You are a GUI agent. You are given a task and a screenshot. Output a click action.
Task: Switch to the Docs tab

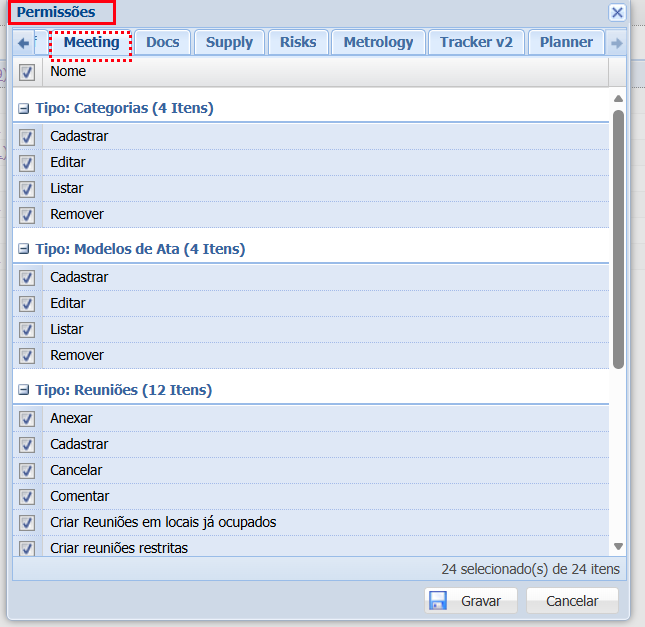point(162,42)
